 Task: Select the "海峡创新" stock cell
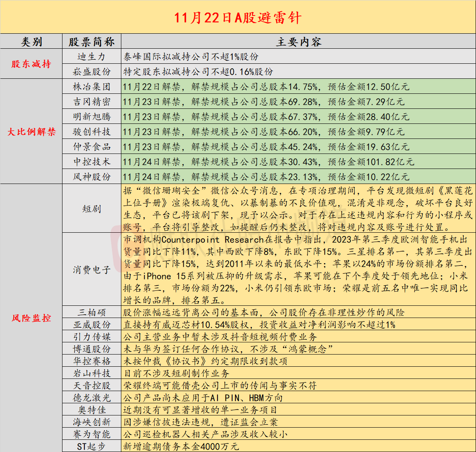coord(92,422)
